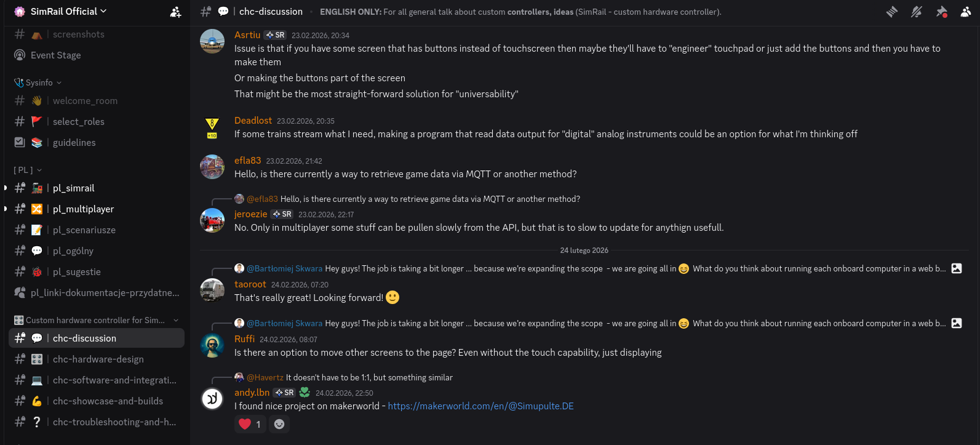Add a reaction with the smiley button
Image resolution: width=980 pixels, height=445 pixels.
(279, 424)
